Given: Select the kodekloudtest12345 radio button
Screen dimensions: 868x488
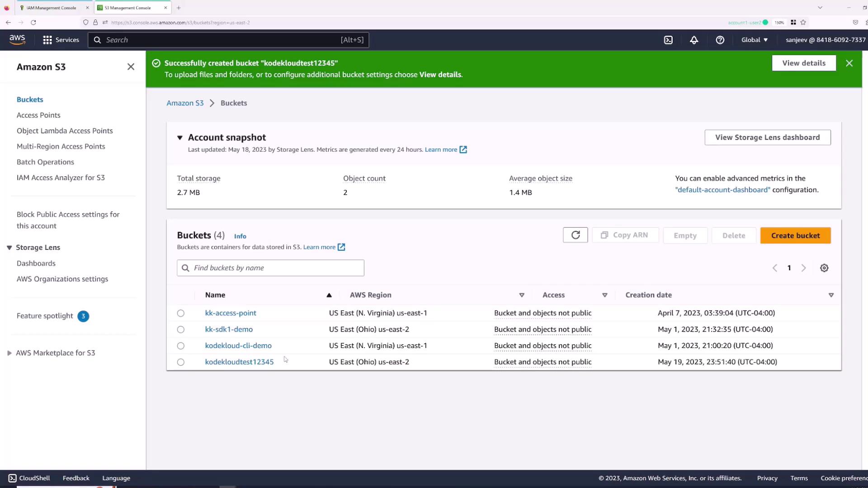Looking at the screenshot, I should (x=181, y=362).
